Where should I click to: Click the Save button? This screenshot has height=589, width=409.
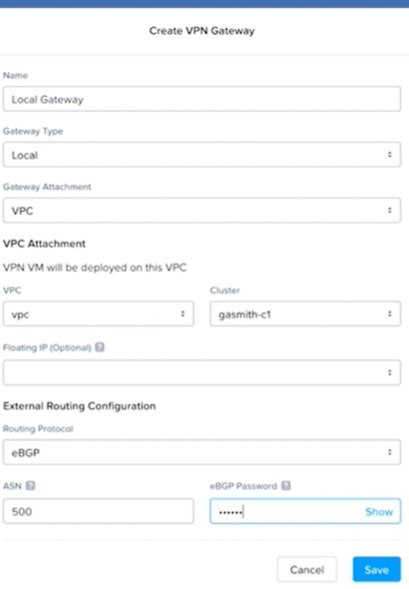[x=377, y=569]
